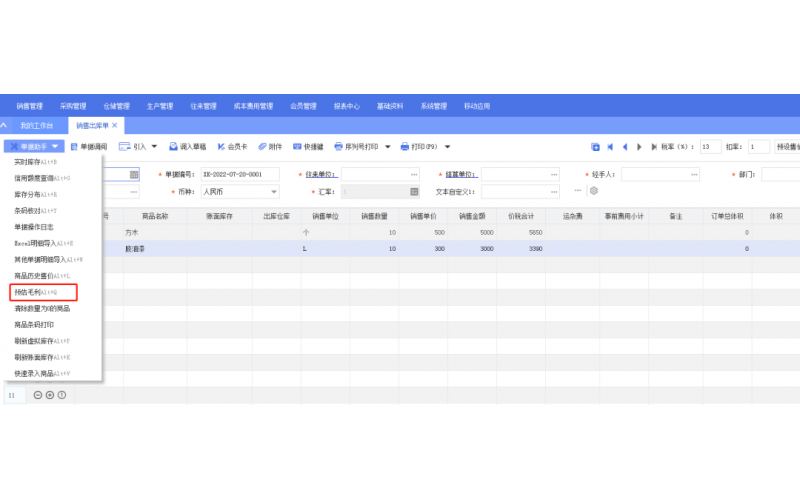This screenshot has height=500, width=800.
Task: Click the 打印(F9) printer icon
Action: click(x=405, y=146)
